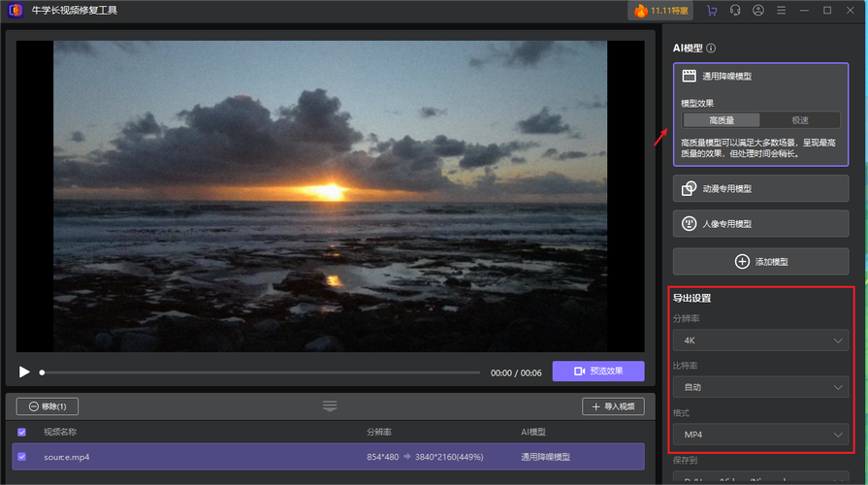
Task: Toggle the select-all checkbox in list header
Action: point(21,432)
